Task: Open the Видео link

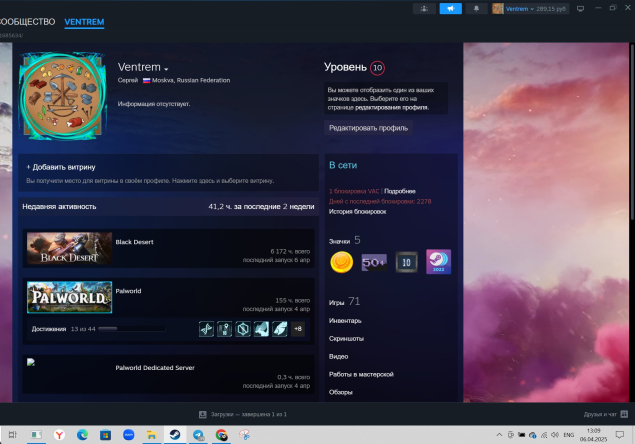Action: point(339,356)
